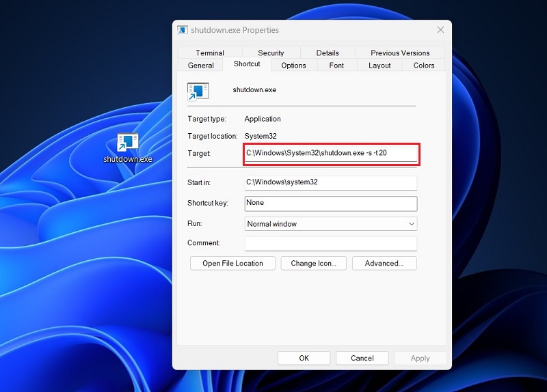547x392 pixels.
Task: Select the Shortcut tab
Action: 247,64
